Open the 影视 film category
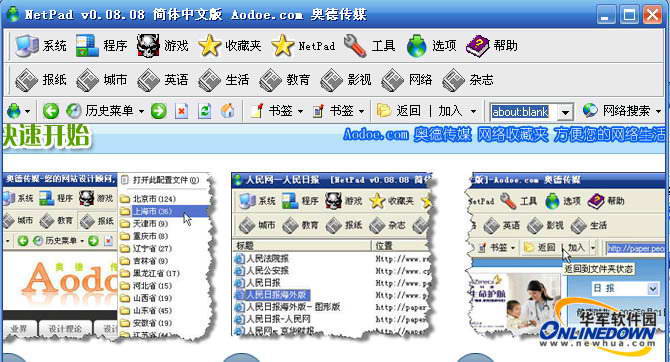 (346, 80)
